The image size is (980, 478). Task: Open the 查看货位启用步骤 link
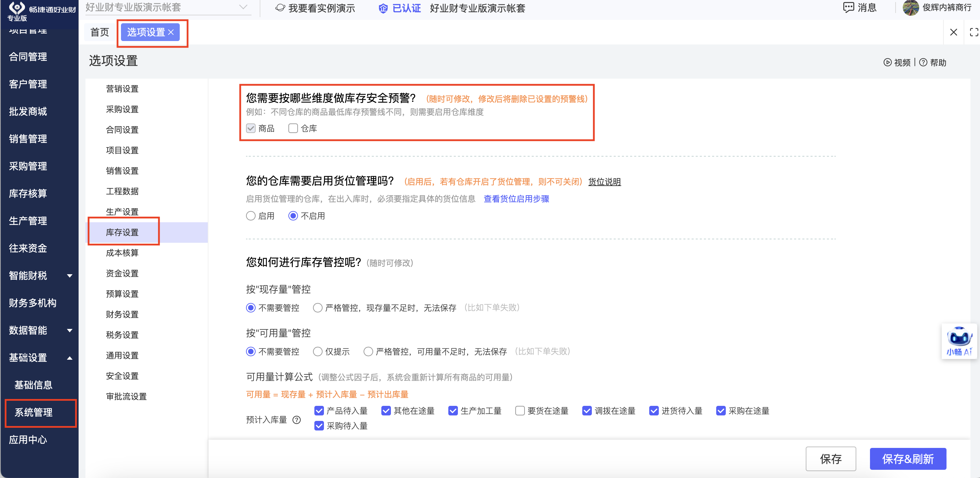[516, 199]
